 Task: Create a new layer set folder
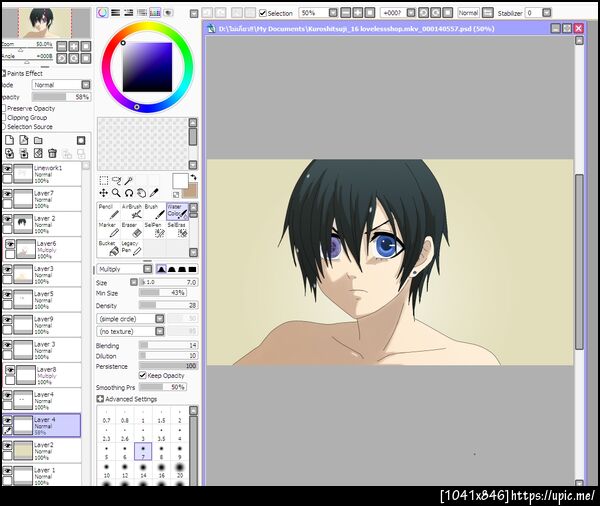pyautogui.click(x=38, y=140)
